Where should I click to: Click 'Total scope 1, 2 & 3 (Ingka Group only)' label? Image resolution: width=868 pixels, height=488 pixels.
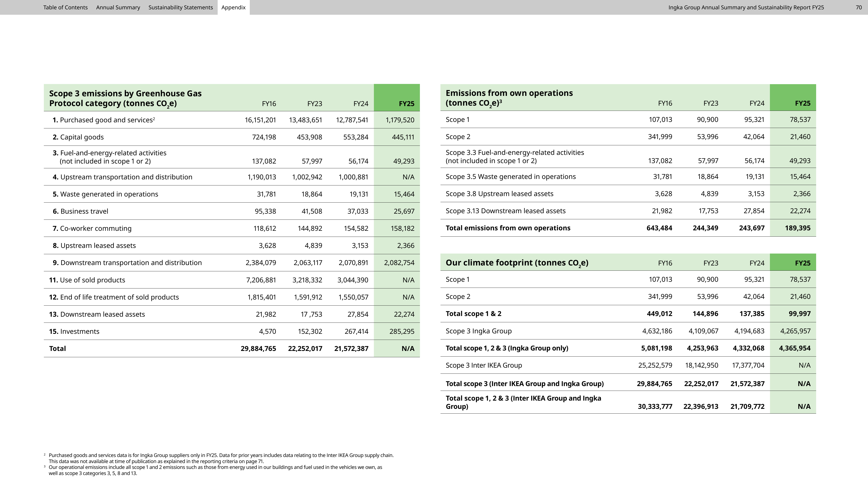click(x=507, y=348)
